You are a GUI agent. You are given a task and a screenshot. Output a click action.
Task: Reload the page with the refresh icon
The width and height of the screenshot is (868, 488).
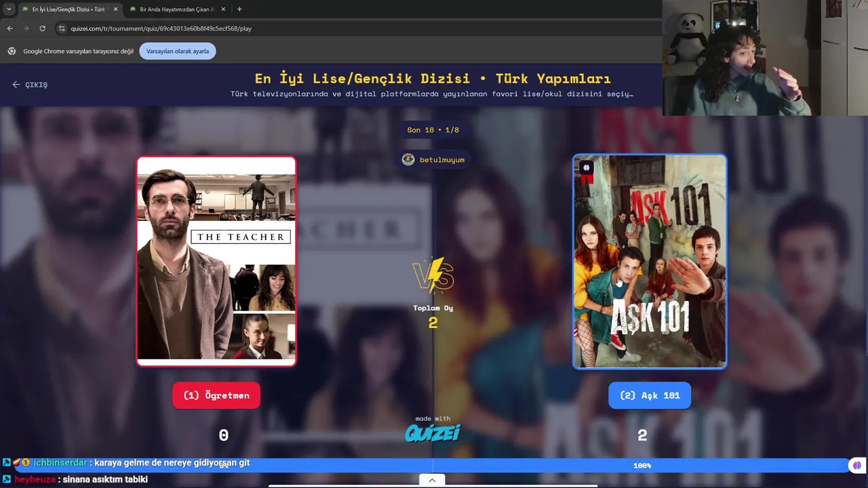coord(42,28)
